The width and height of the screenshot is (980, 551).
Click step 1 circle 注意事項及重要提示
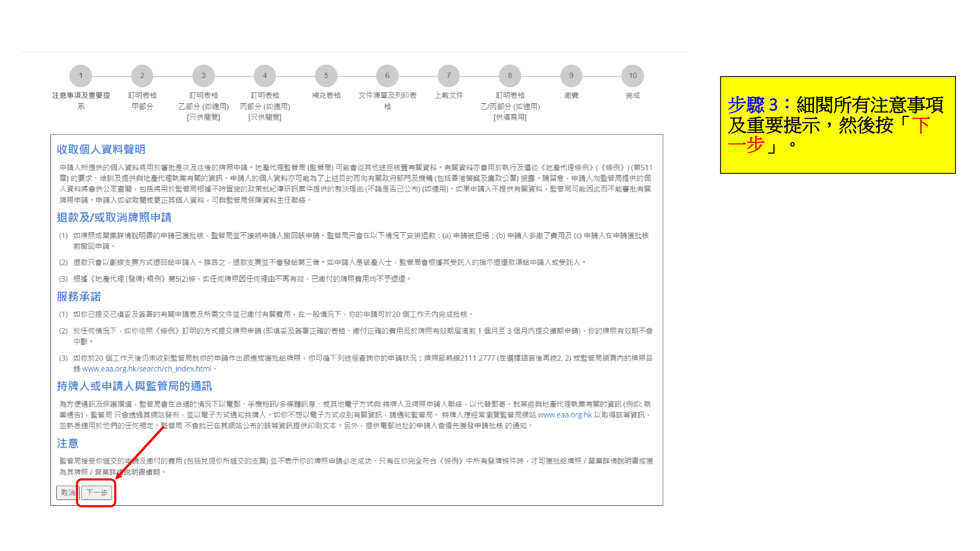tap(81, 76)
